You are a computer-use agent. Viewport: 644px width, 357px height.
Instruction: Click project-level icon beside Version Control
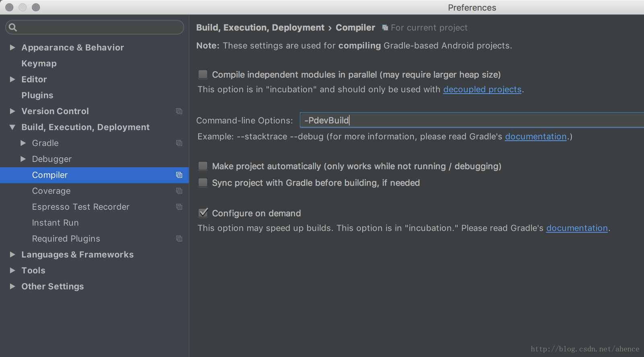(x=179, y=111)
